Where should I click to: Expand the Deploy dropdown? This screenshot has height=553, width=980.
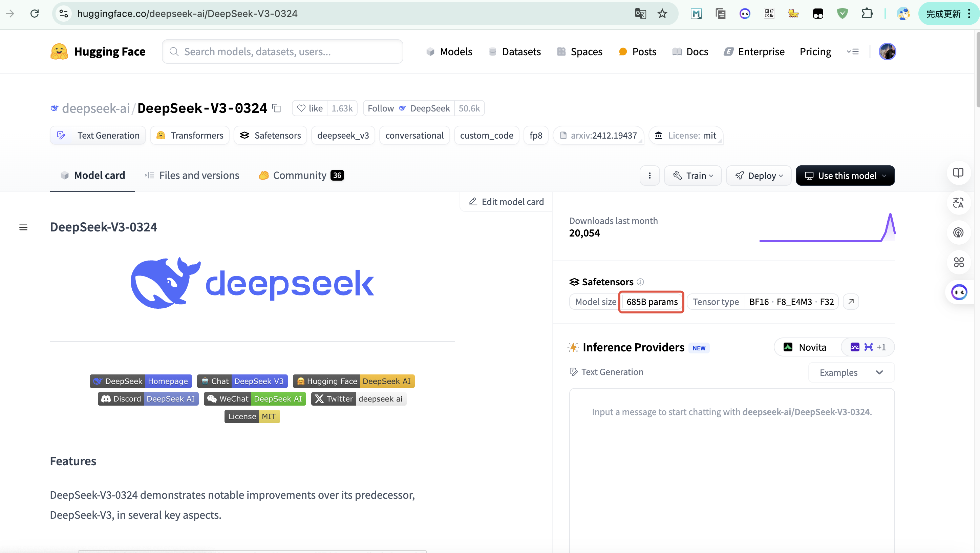coord(759,176)
